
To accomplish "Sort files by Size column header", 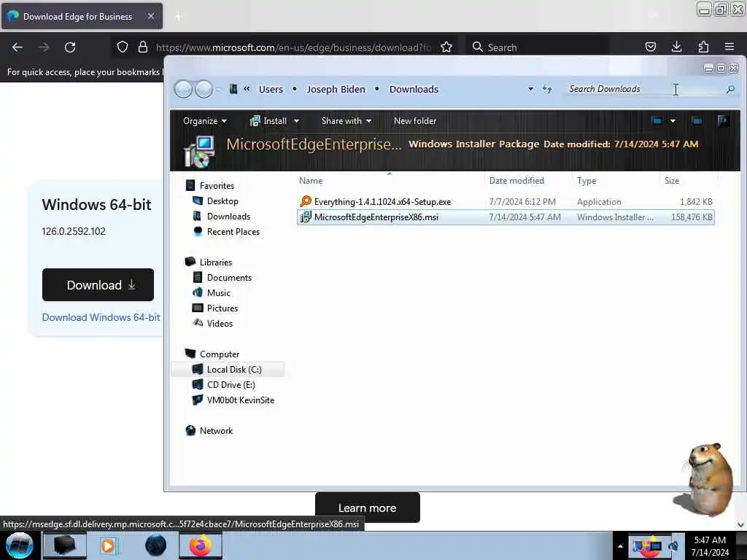I will [x=672, y=181].
